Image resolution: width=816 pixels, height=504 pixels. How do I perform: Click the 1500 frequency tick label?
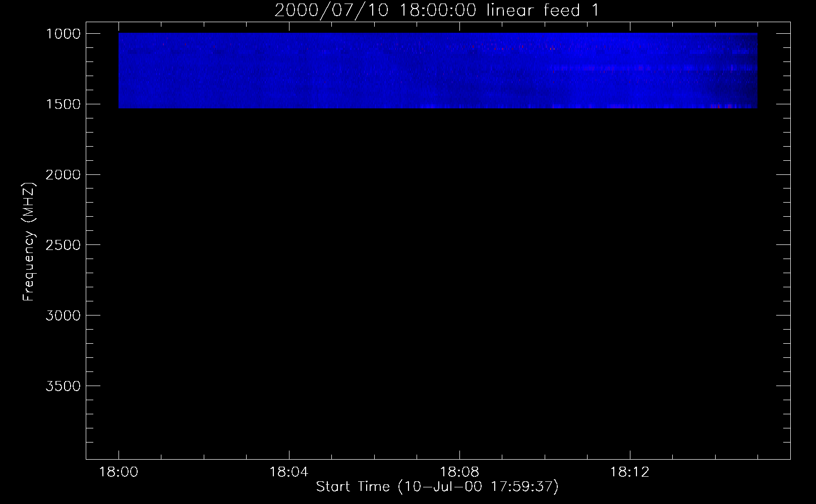(63, 104)
